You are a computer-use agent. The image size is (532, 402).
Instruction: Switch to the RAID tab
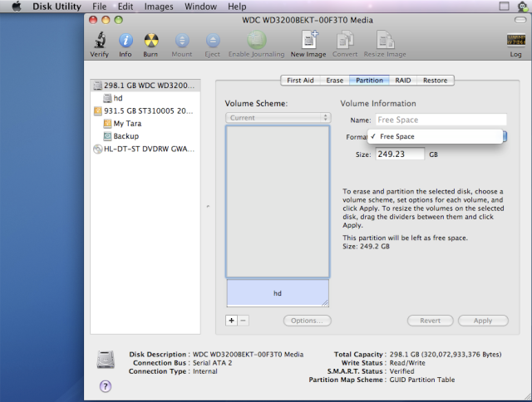tap(403, 81)
